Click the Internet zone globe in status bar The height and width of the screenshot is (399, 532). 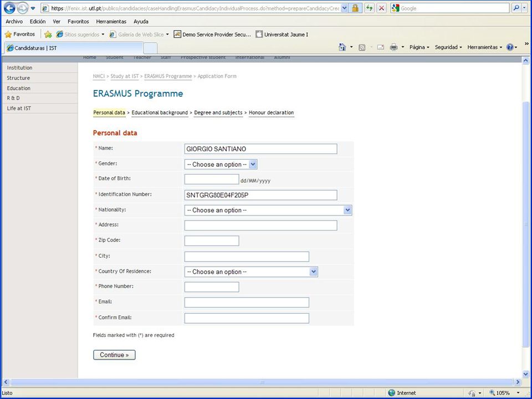392,393
